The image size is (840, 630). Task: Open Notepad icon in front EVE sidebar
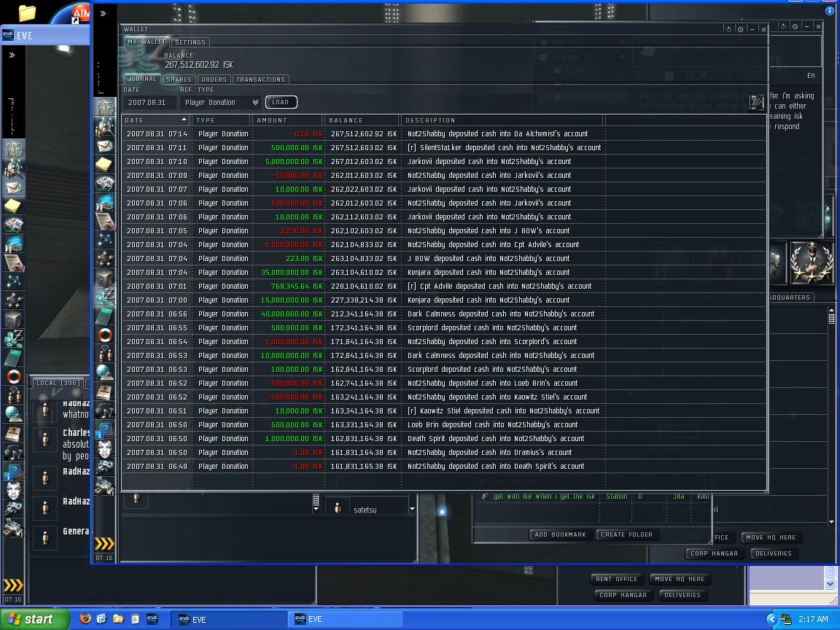tap(105, 165)
